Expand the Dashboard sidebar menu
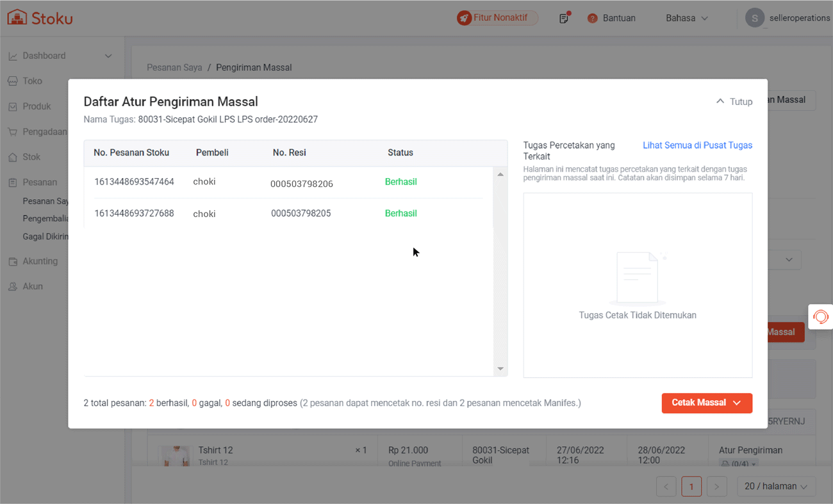833x504 pixels. [x=108, y=56]
